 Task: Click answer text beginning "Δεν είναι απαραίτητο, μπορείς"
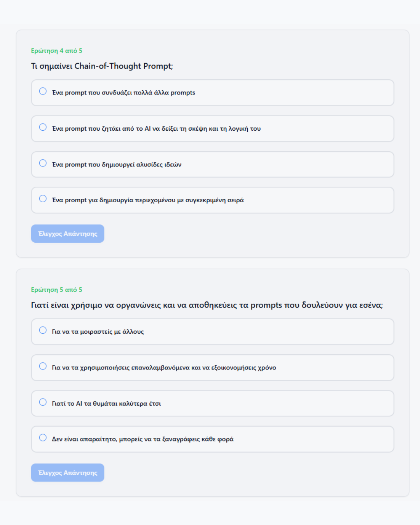click(143, 439)
